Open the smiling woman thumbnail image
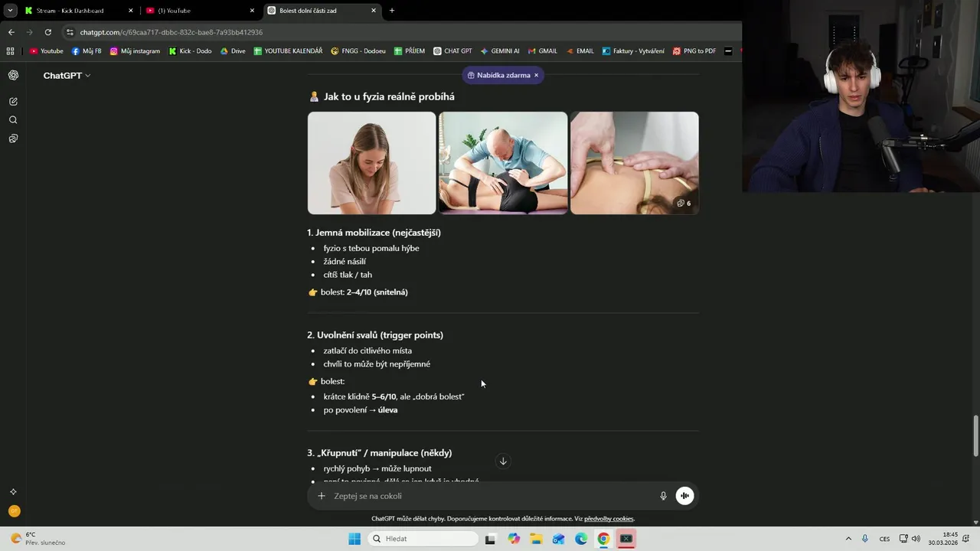This screenshot has height=551, width=980. 371,163
